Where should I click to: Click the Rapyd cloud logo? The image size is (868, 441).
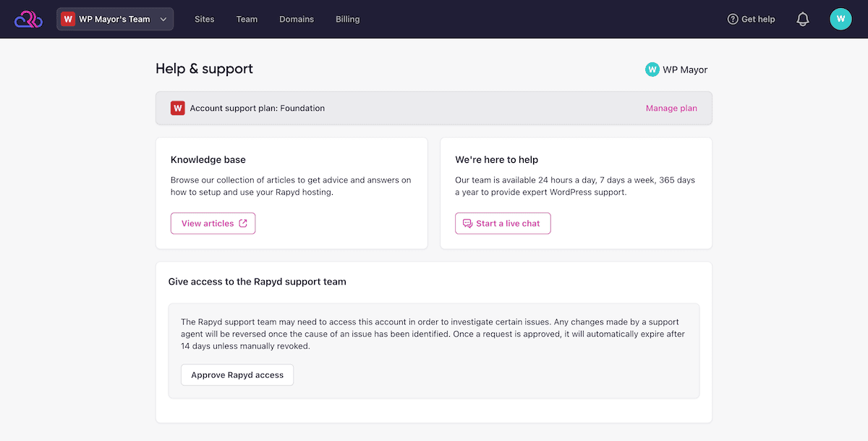click(x=28, y=20)
